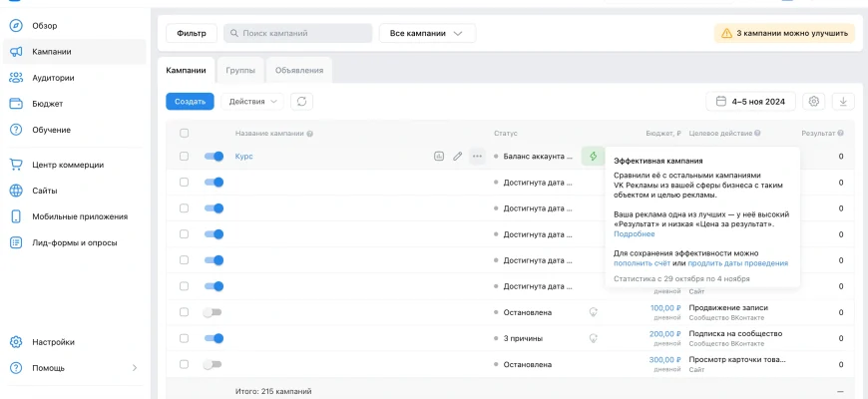This screenshot has width=868, height=399.
Task: Follow the Подробнее link in the tooltip
Action: [634, 233]
